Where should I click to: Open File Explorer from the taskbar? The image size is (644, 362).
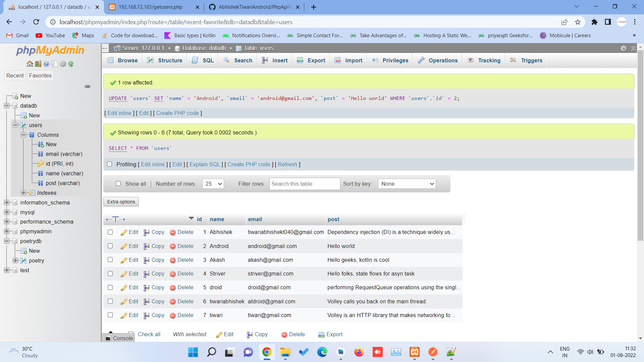pyautogui.click(x=285, y=352)
